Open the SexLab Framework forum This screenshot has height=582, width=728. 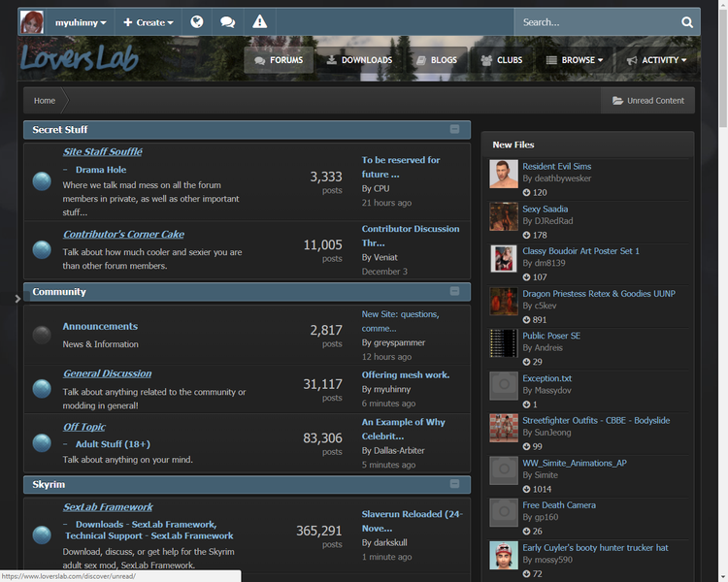click(108, 507)
